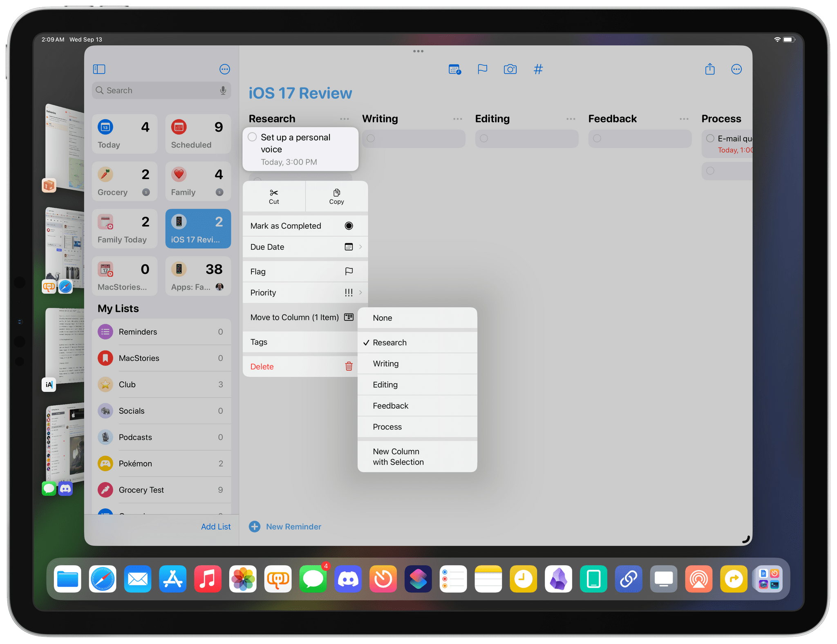Open window multitasking three-dot control
The width and height of the screenshot is (837, 644).
(418, 51)
